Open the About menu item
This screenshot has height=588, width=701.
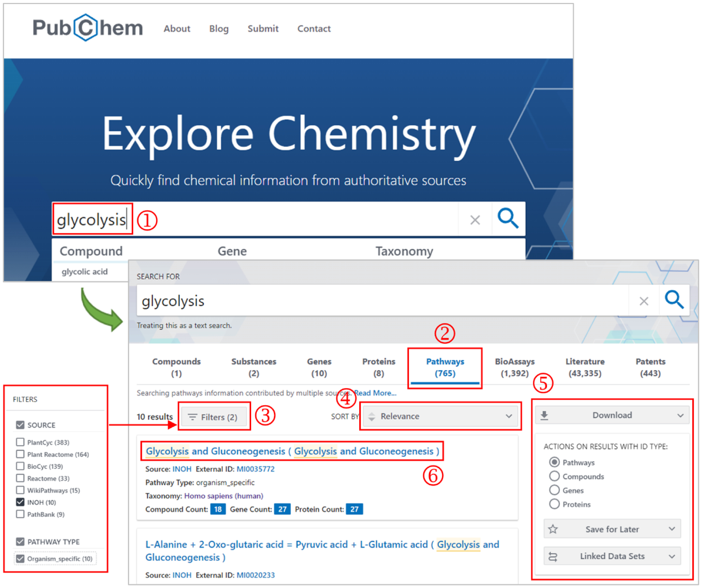tap(177, 28)
